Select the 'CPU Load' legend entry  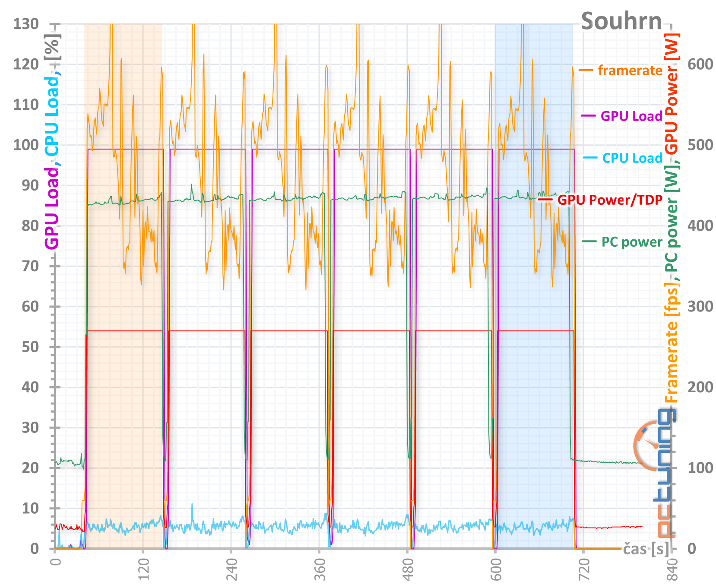click(x=632, y=158)
